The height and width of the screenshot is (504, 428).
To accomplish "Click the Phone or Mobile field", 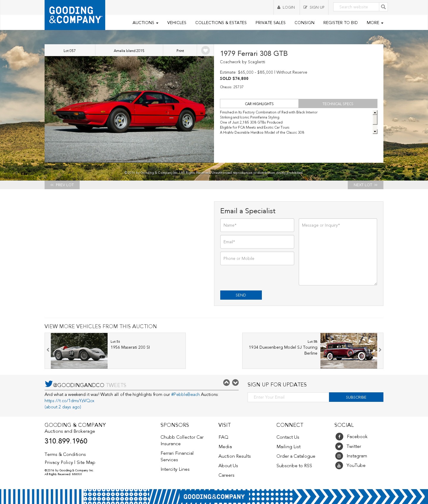I will (x=257, y=258).
